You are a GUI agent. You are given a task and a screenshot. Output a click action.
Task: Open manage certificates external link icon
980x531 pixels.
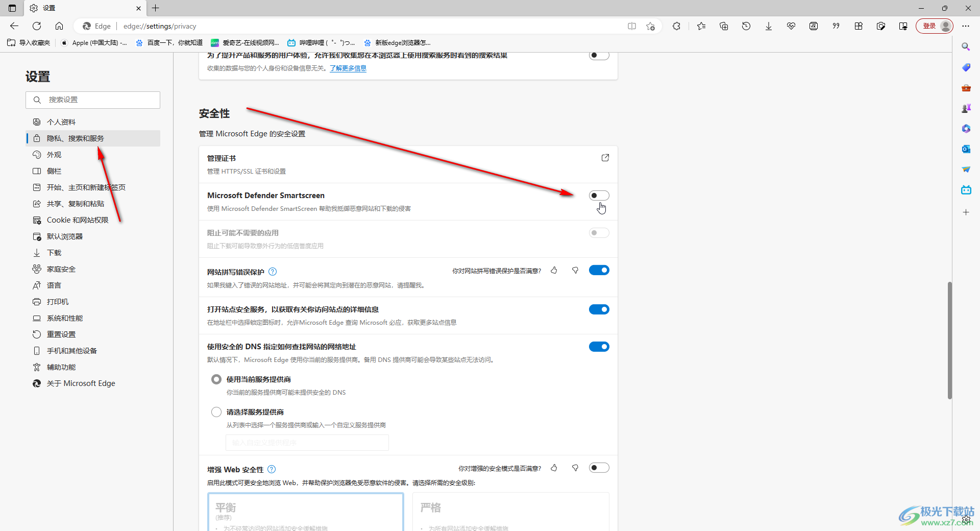click(x=605, y=158)
